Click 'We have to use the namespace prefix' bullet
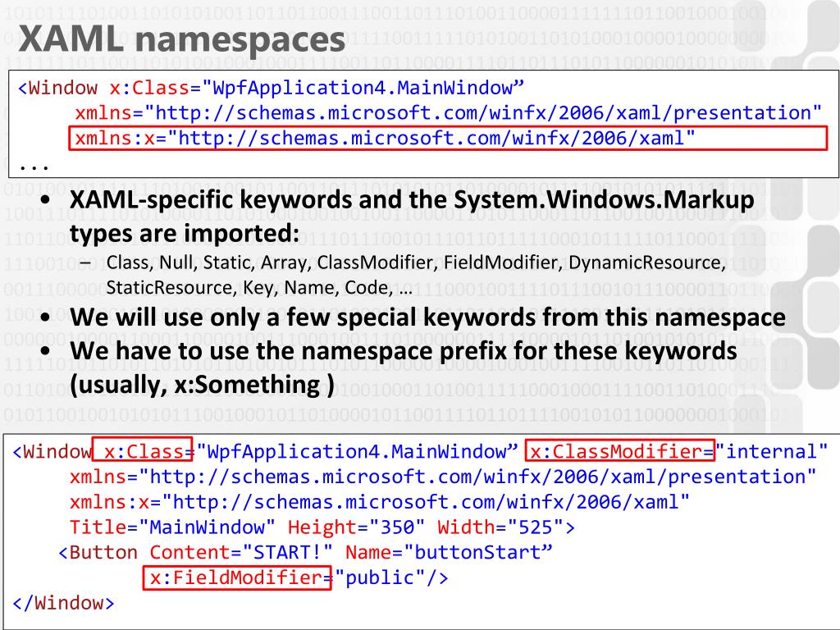The width and height of the screenshot is (840, 630). click(403, 351)
